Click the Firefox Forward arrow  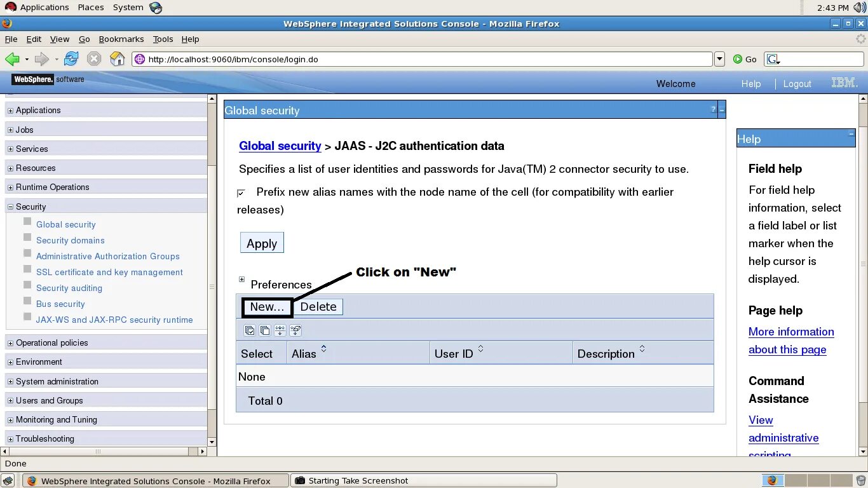point(42,59)
